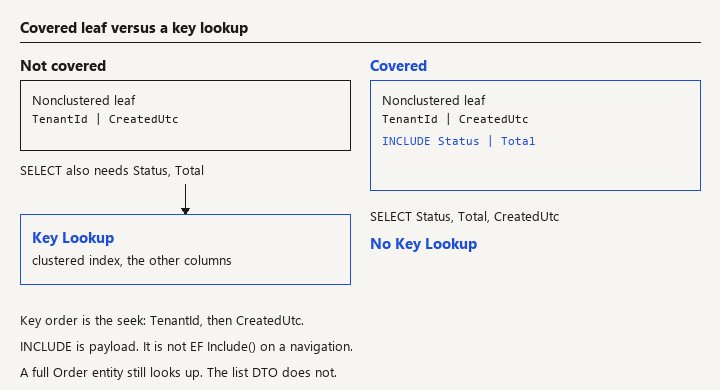Select the blue 'Covered' column heading
The height and width of the screenshot is (390, 720).
click(398, 66)
